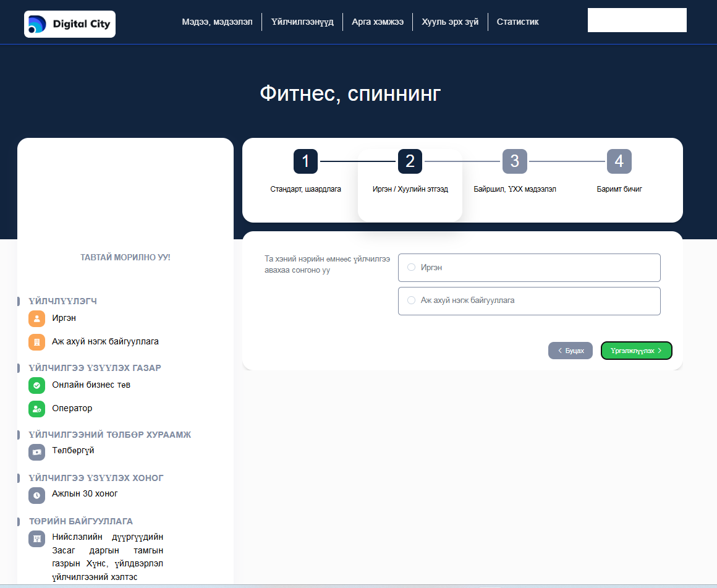Image resolution: width=717 pixels, height=588 pixels.
Task: Click the Төлбөргүй money icon
Action: [x=37, y=452]
